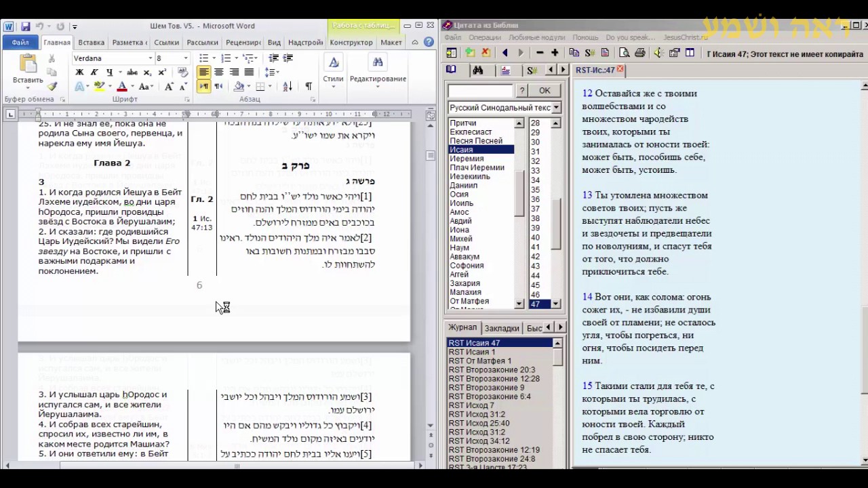The width and height of the screenshot is (868, 488).
Task: Toggle sound speaker icon in Bible toolbar
Action: point(657,52)
